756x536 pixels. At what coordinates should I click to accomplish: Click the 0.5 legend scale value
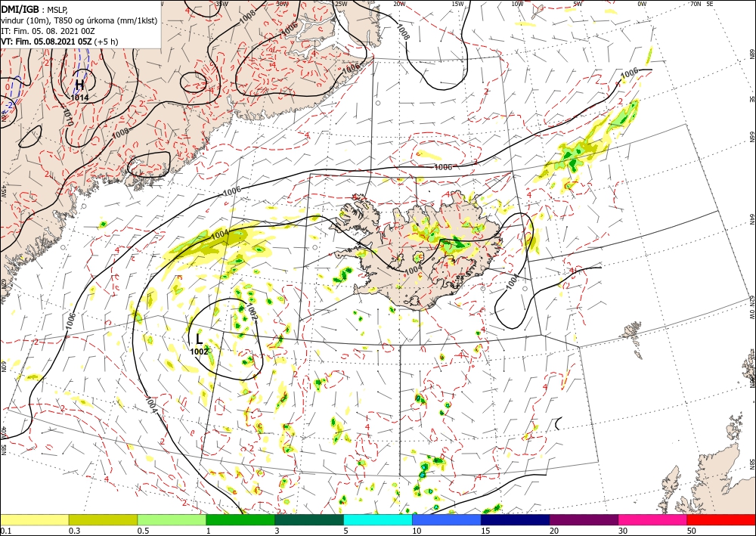click(142, 531)
